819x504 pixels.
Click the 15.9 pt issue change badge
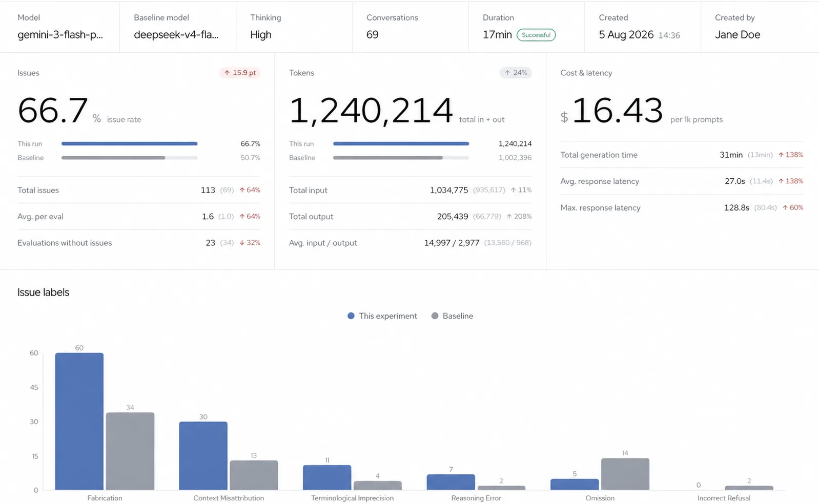coord(240,73)
